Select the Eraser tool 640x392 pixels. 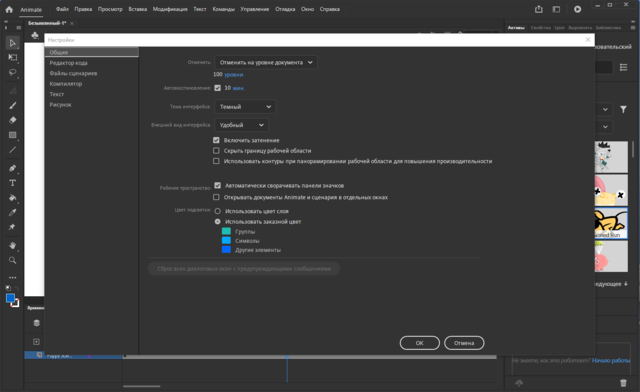coord(13,120)
